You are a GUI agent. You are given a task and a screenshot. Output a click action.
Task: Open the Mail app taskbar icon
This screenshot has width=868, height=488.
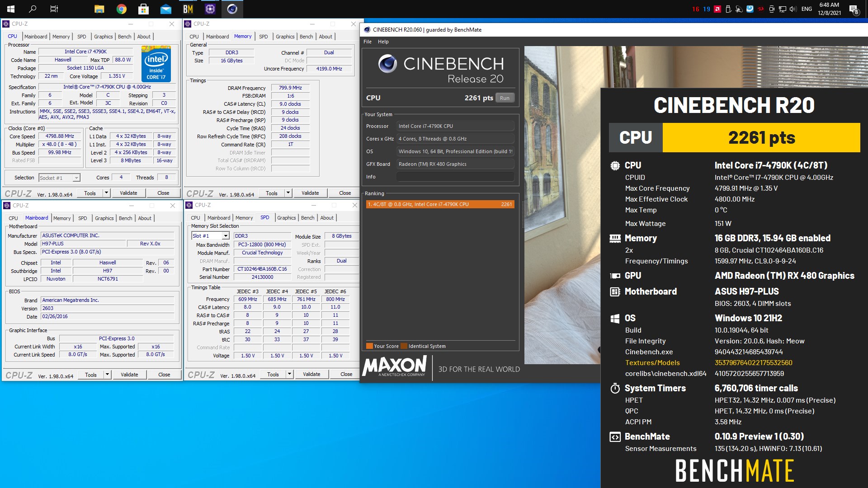pyautogui.click(x=166, y=9)
